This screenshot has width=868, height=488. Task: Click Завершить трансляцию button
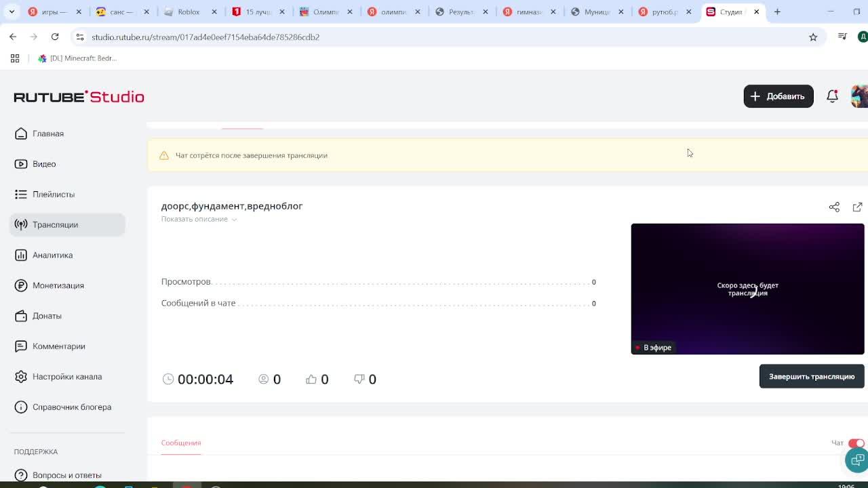[812, 376]
